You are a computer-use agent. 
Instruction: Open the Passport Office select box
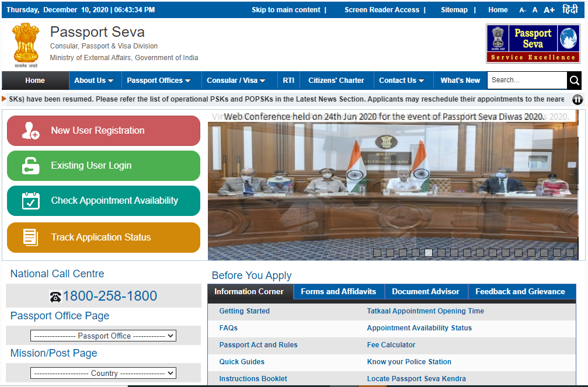(103, 336)
